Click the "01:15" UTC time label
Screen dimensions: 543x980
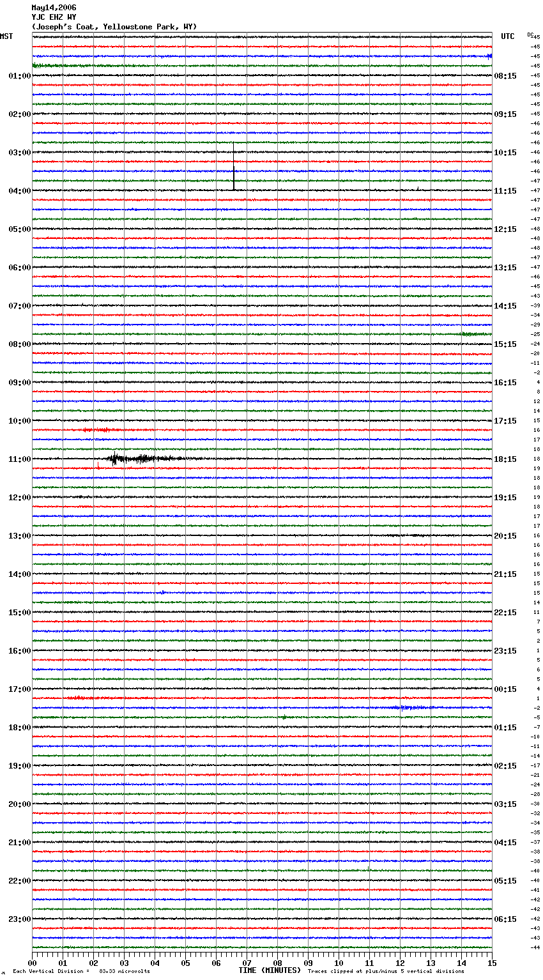coord(505,728)
